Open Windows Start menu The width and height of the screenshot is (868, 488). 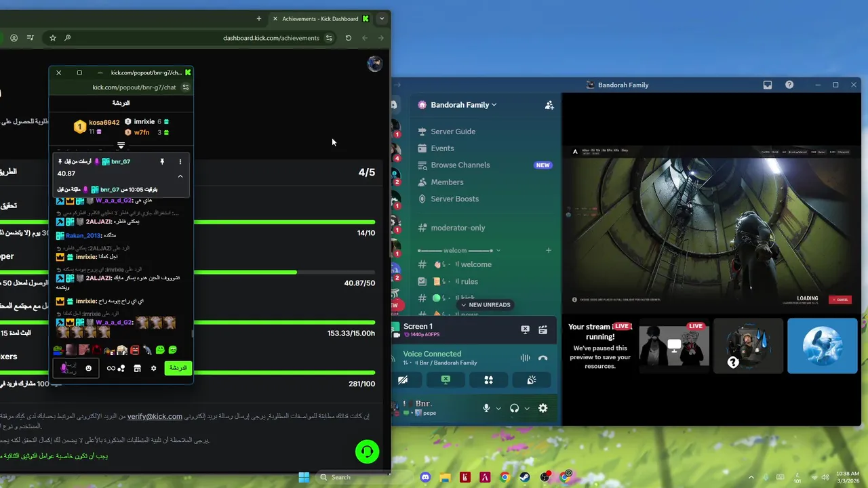point(304,477)
